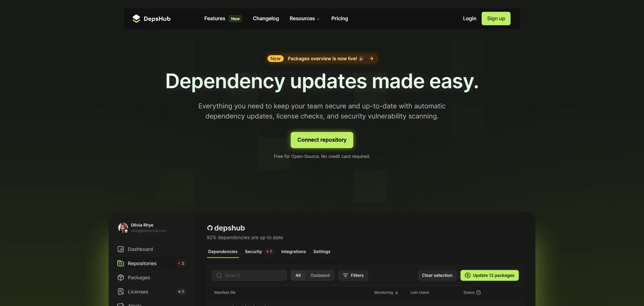Click the Sign up button

pos(496,19)
